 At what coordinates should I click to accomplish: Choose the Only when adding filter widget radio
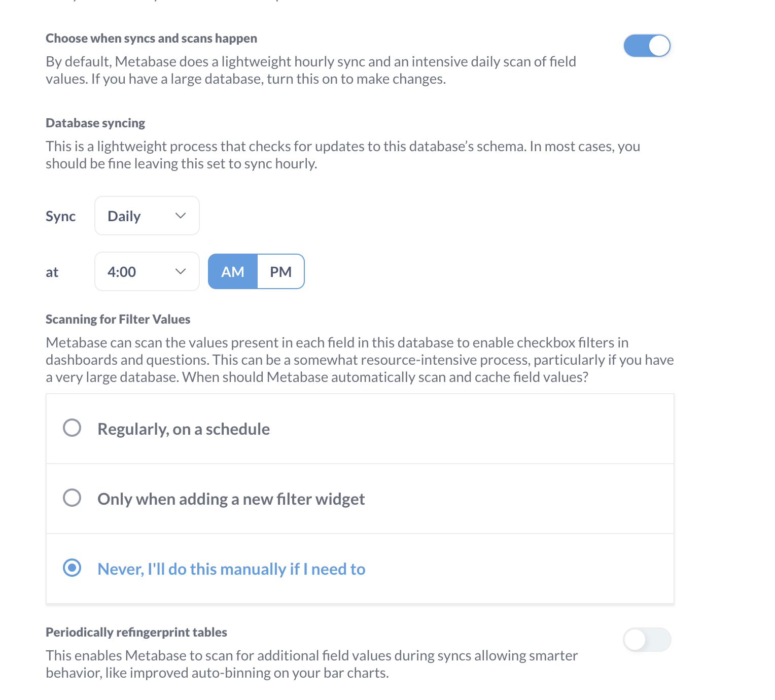tap(72, 498)
